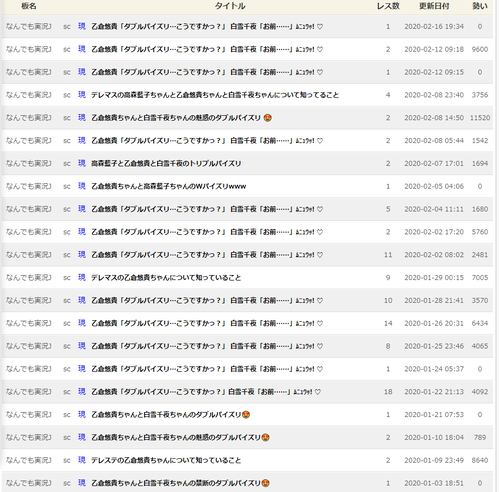The width and height of the screenshot is (499, 492).
Task: Click momentum value 789
Action: (480, 437)
